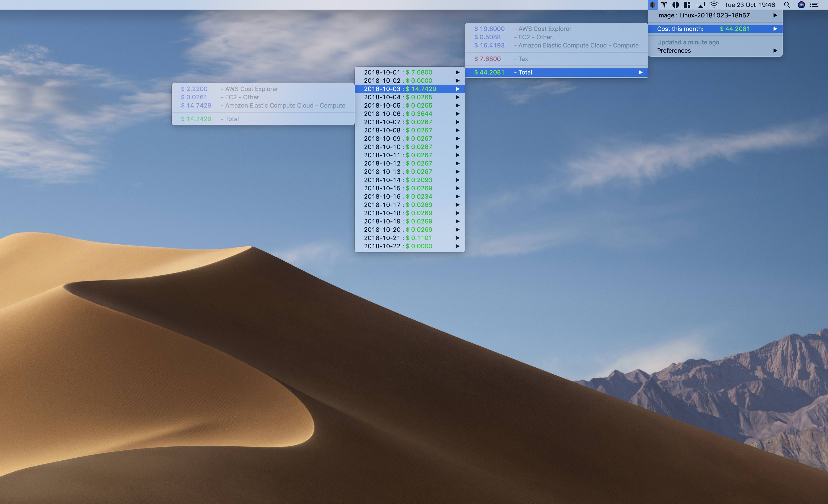
Task: Click the 2018-10-09 daily cost row
Action: pyautogui.click(x=410, y=139)
